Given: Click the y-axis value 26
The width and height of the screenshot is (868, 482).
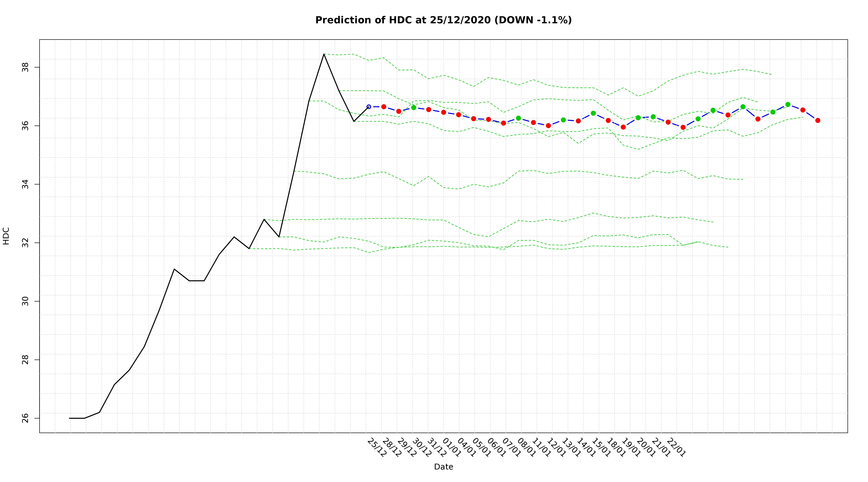Looking at the screenshot, I should (25, 418).
